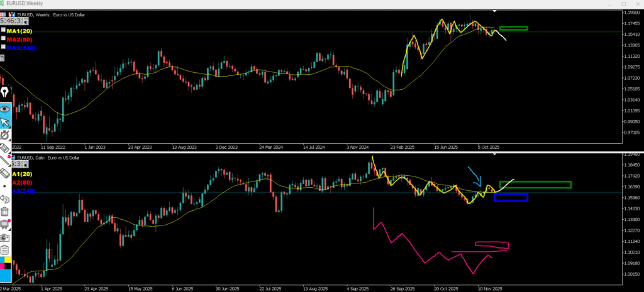Screen dimensions: 644x292
Task: Click the chart shift triangle at the top of the weekly chart
Action: (x=495, y=11)
